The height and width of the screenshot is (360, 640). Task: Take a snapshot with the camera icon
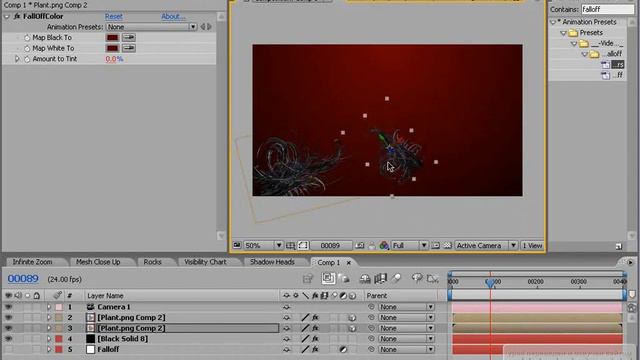click(360, 245)
